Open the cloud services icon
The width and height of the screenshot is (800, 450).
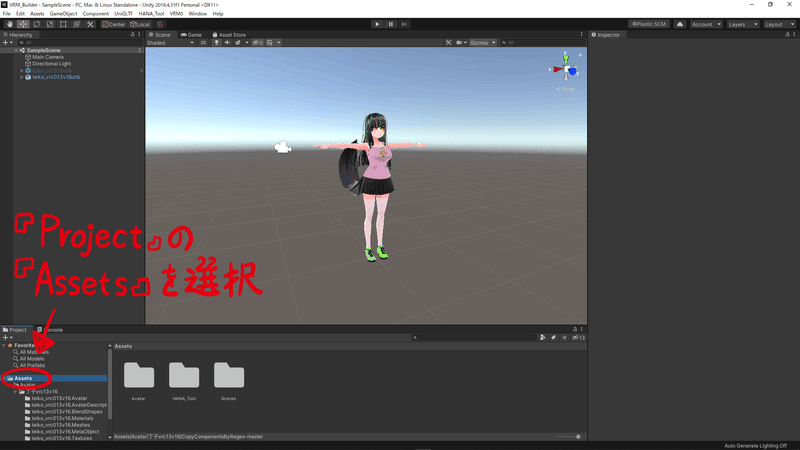pos(680,24)
